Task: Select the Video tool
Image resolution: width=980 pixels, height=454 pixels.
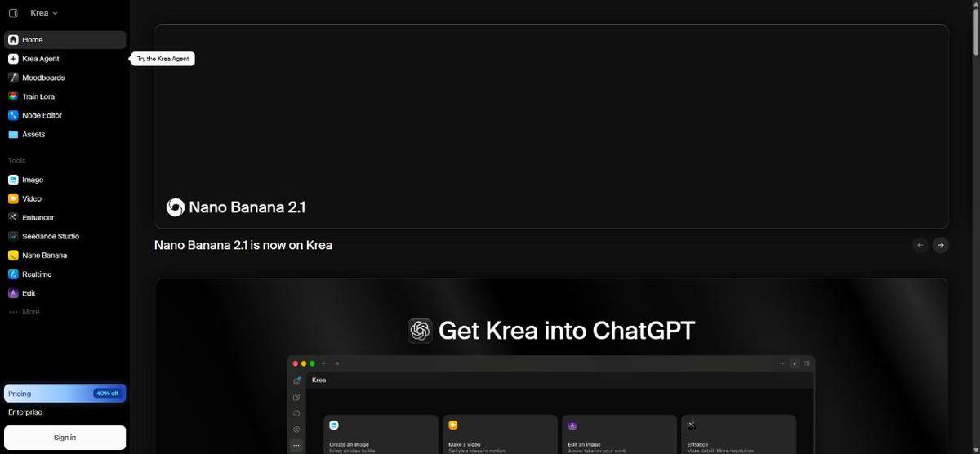Action: (65, 198)
